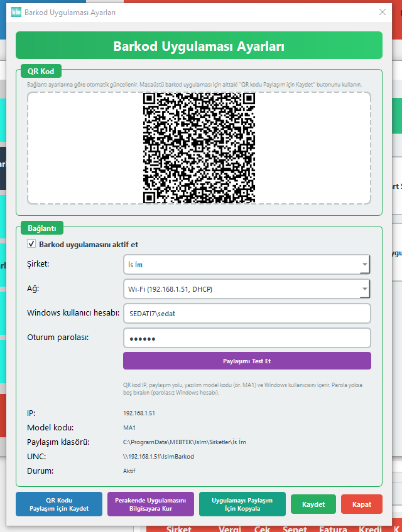The image size is (402, 532).
Task: Expand the Şirket dropdown arrow
Action: click(x=364, y=264)
